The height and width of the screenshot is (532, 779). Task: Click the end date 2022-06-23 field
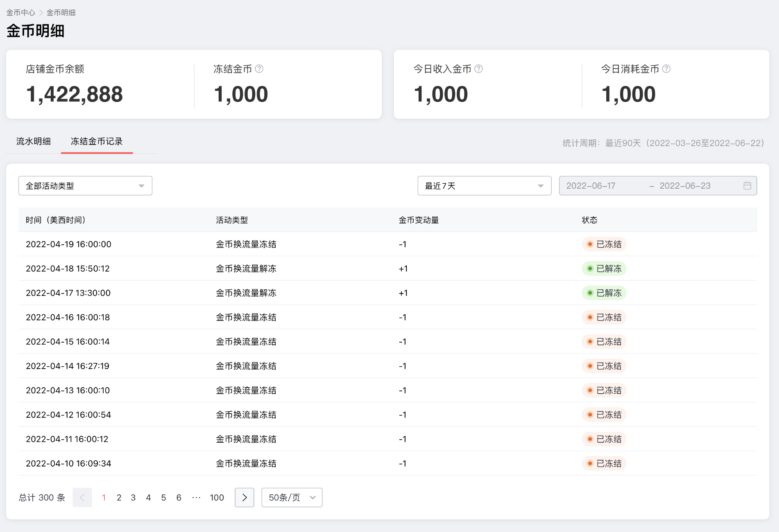685,186
